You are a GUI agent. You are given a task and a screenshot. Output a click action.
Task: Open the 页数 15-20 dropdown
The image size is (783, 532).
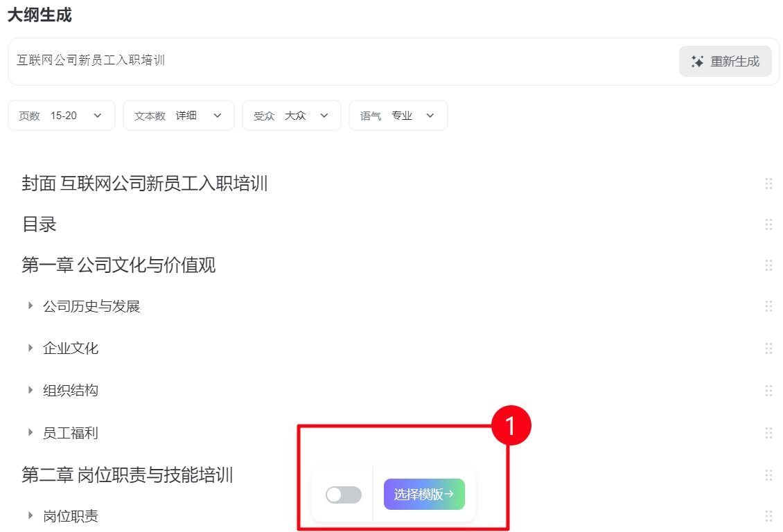click(x=62, y=116)
